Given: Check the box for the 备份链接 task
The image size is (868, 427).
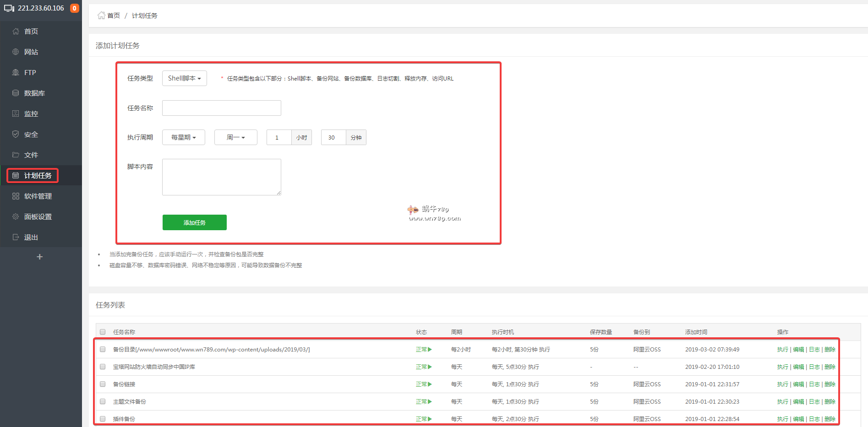Looking at the screenshot, I should pos(103,384).
